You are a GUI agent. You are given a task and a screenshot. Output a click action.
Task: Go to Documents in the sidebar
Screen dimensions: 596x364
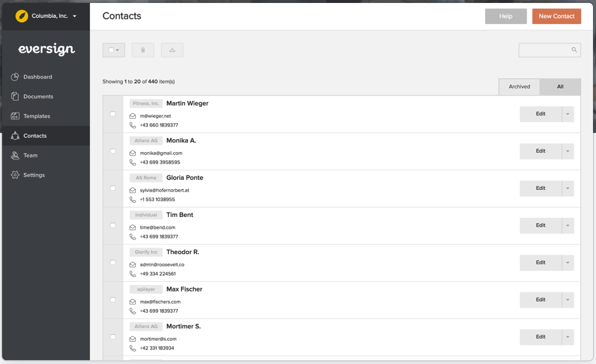coord(38,97)
